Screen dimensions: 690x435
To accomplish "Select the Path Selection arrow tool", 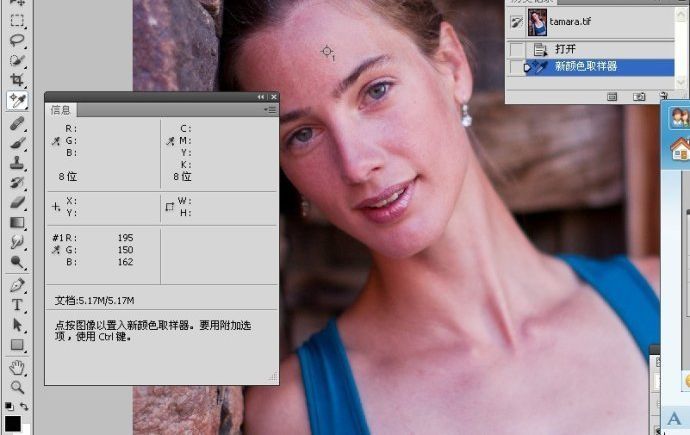I will pos(17,325).
